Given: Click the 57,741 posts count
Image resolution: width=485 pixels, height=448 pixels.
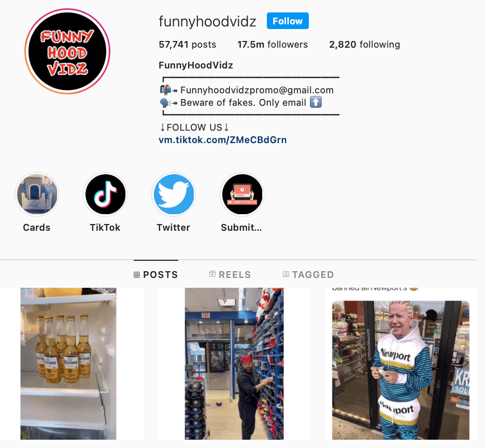Looking at the screenshot, I should point(188,45).
